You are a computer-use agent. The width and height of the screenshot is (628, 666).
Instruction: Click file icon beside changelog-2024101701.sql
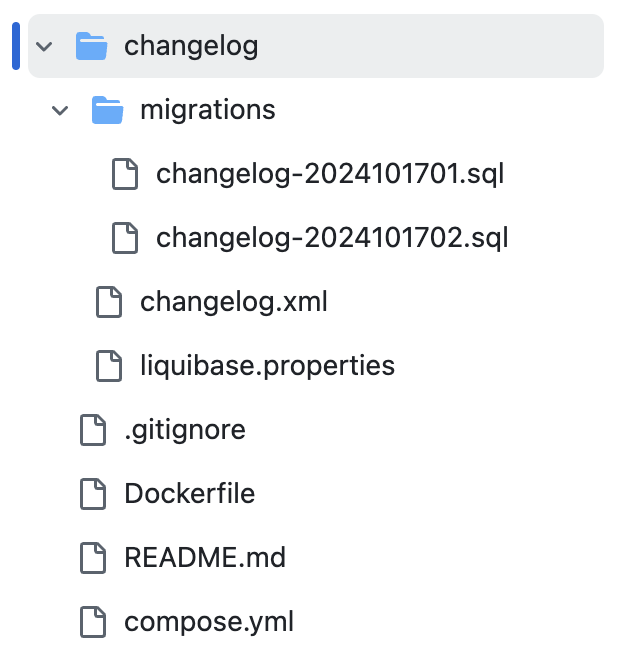(x=125, y=174)
